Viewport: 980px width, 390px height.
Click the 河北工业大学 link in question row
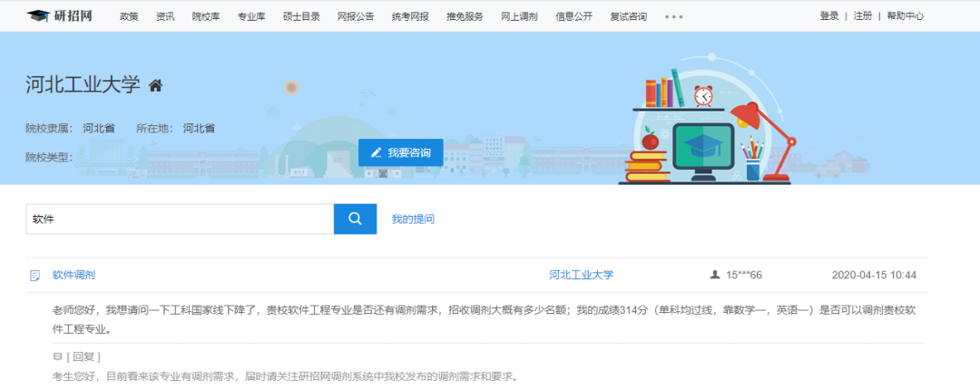(582, 275)
